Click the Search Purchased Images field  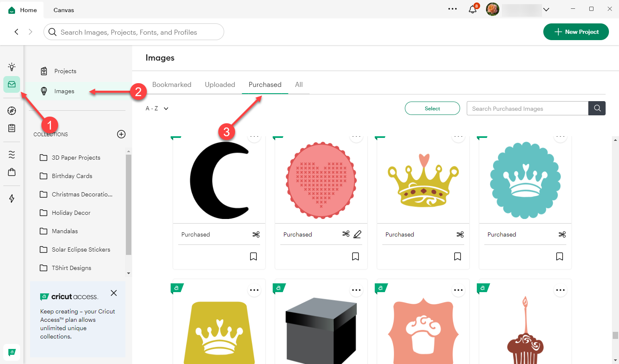tap(527, 109)
